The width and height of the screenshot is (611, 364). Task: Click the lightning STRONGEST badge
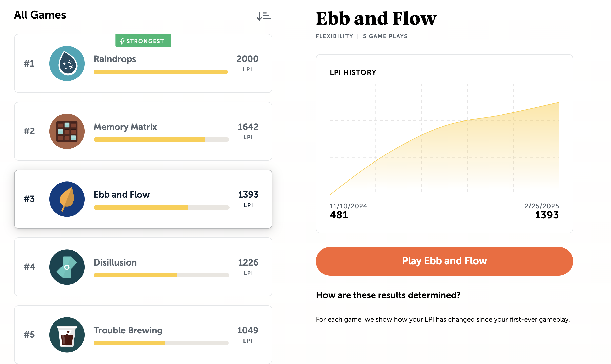[x=143, y=41]
